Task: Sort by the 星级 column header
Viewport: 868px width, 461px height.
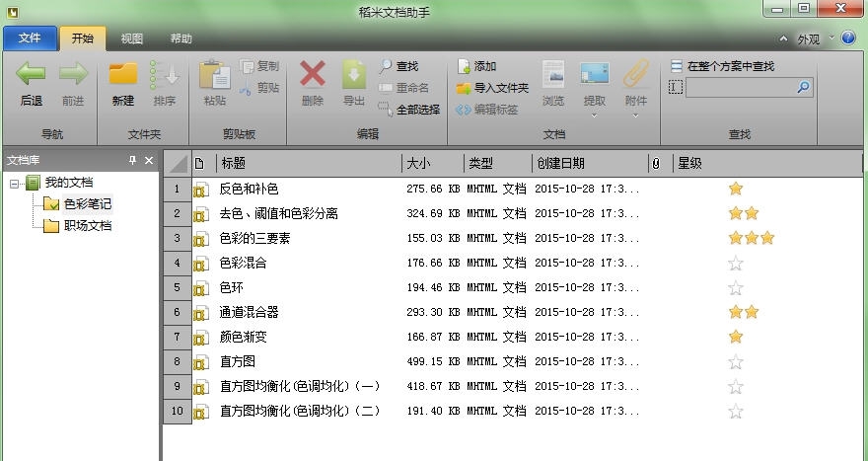Action: pos(767,163)
